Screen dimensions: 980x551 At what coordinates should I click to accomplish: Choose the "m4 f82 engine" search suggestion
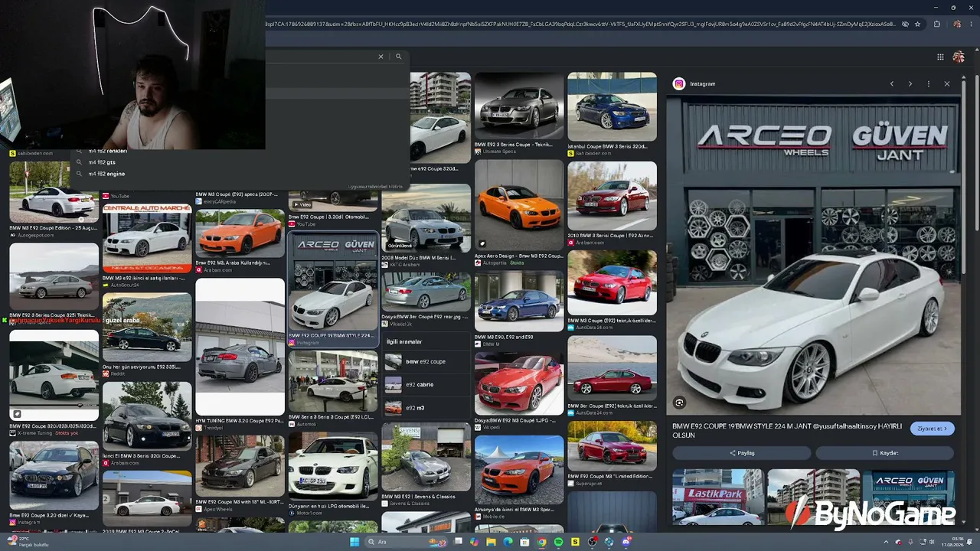tap(106, 174)
